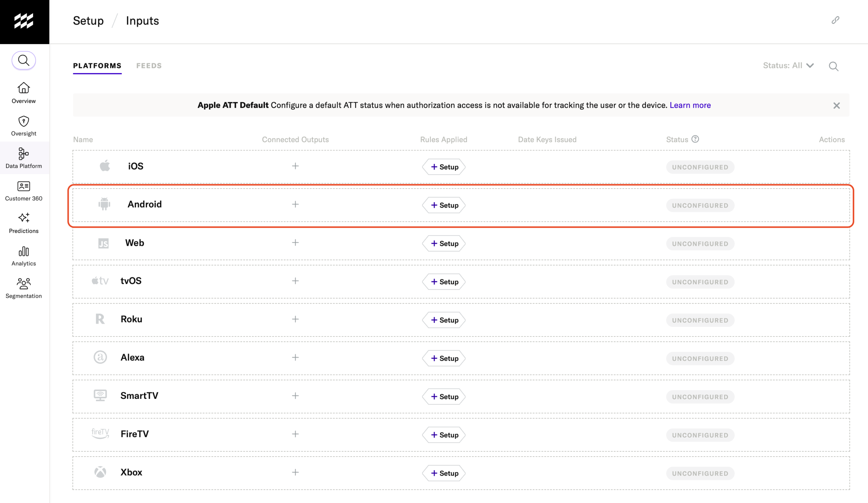The width and height of the screenshot is (868, 503).
Task: Open the Learn more link in the banner
Action: point(690,105)
